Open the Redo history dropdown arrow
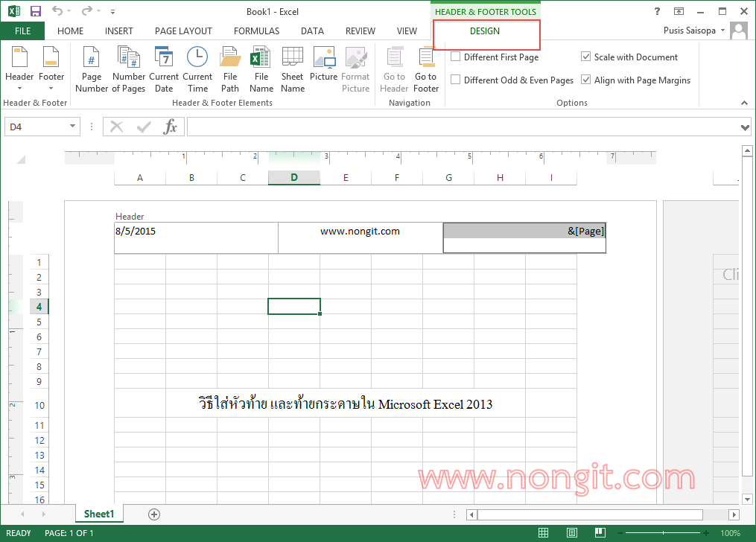756x542 pixels. coord(98,11)
